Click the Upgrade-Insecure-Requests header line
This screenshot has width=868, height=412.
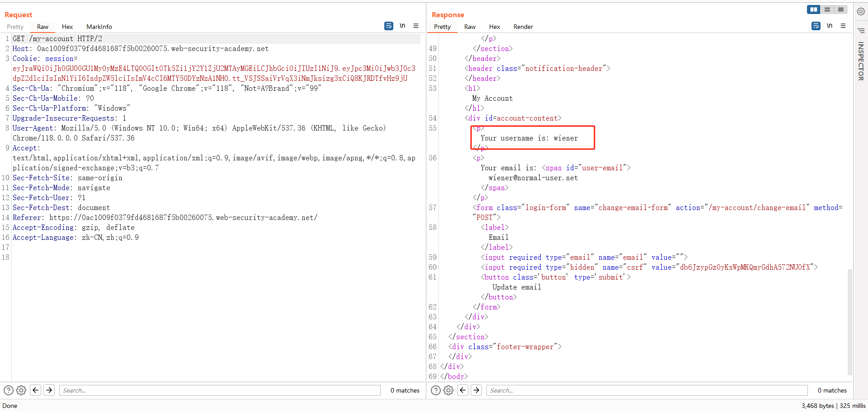click(x=70, y=118)
